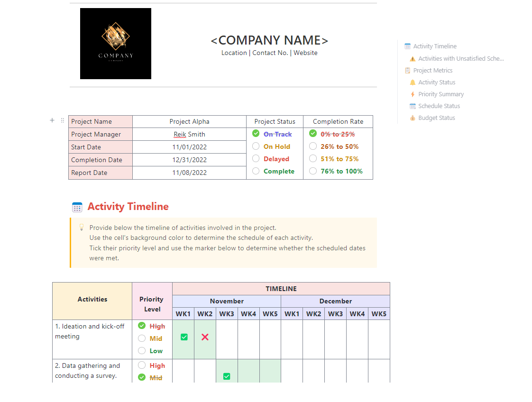
Task: Jump to Budget Status in the outline
Action: pyautogui.click(x=436, y=118)
